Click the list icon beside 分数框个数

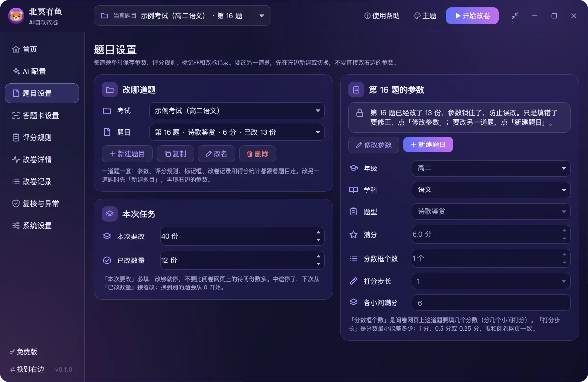353,259
